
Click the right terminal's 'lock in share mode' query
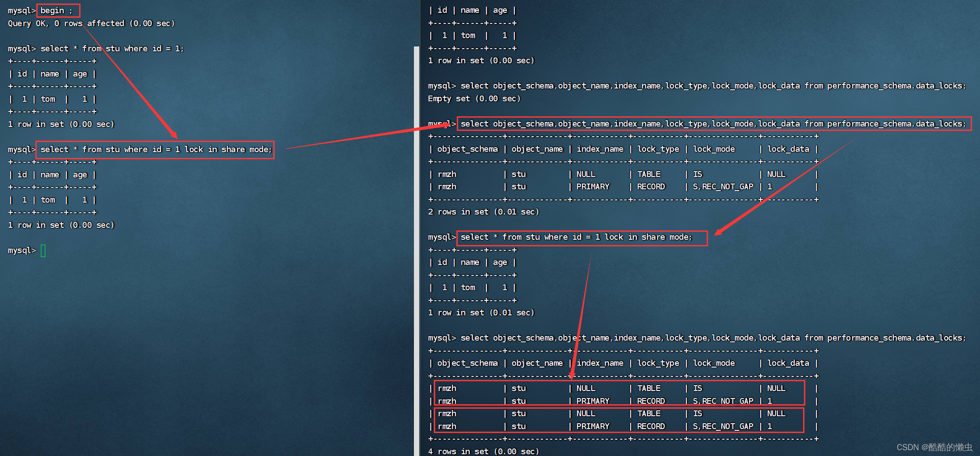click(x=576, y=237)
